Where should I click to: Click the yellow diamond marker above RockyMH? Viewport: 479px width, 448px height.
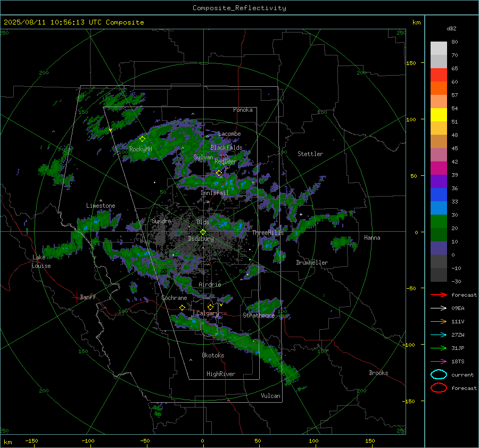pos(142,139)
